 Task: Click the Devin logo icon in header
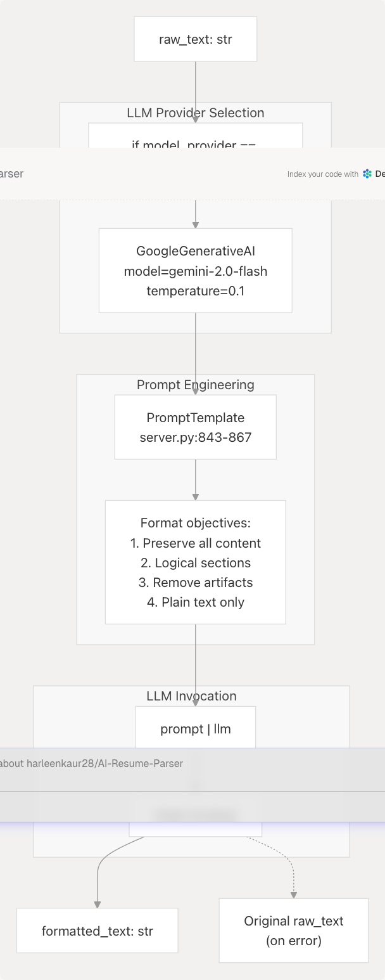point(368,174)
